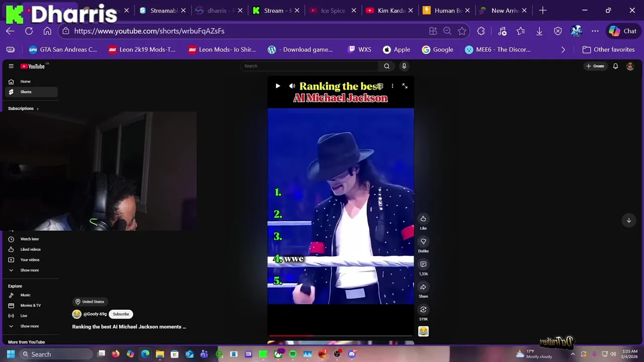Open a new browser tab
Image resolution: width=644 pixels, height=362 pixels.
click(x=542, y=11)
